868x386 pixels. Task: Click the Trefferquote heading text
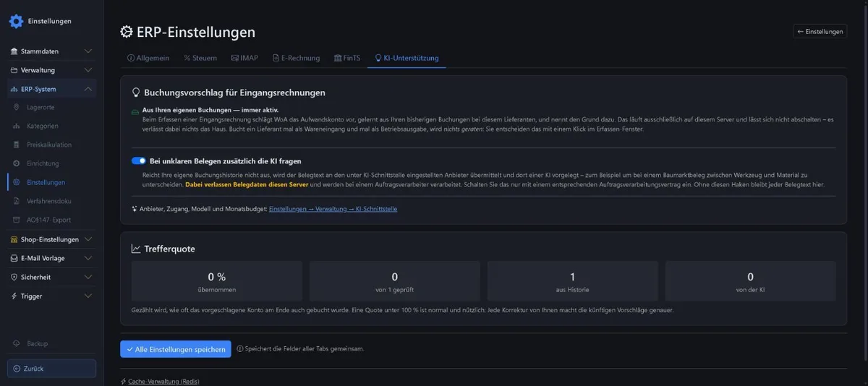(169, 249)
